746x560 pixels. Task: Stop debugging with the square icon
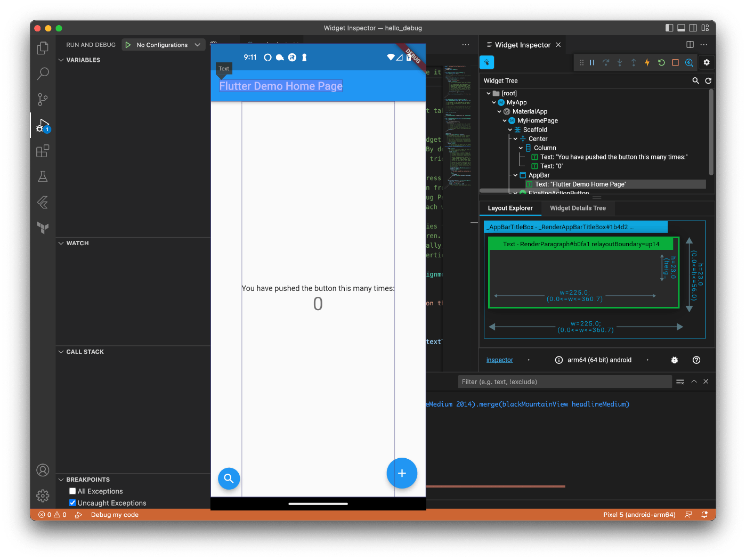point(675,62)
